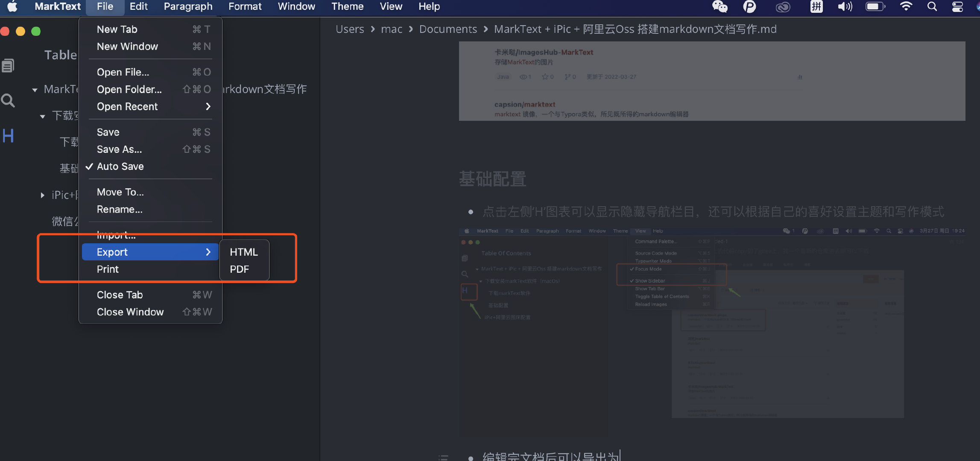Open Control Center from the menu bar
Image resolution: width=980 pixels, height=461 pixels.
[x=957, y=6]
